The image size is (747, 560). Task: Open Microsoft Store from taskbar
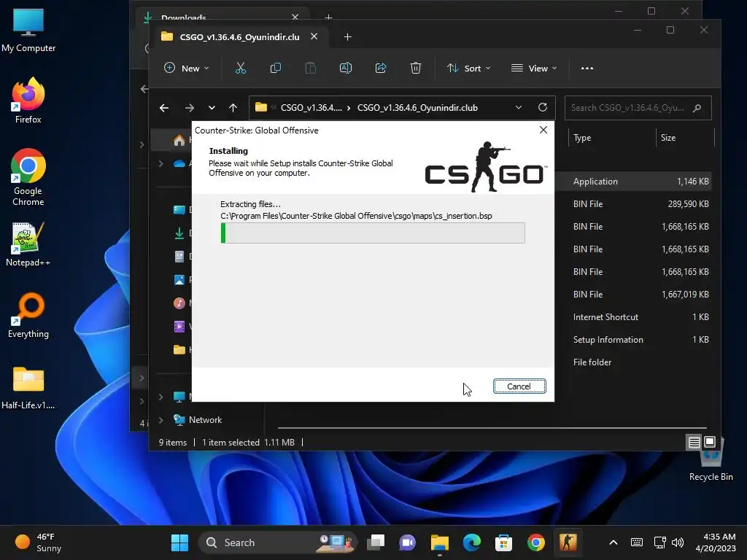[x=503, y=542]
